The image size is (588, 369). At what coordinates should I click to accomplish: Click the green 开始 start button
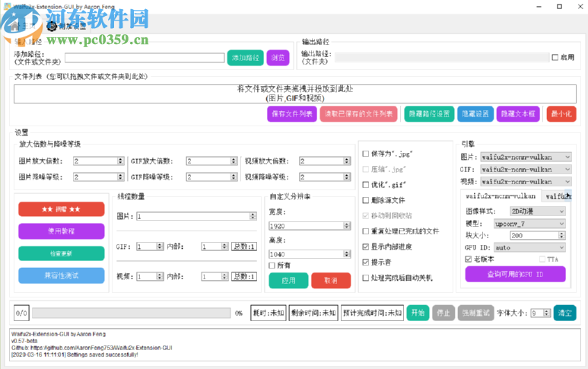[418, 313]
